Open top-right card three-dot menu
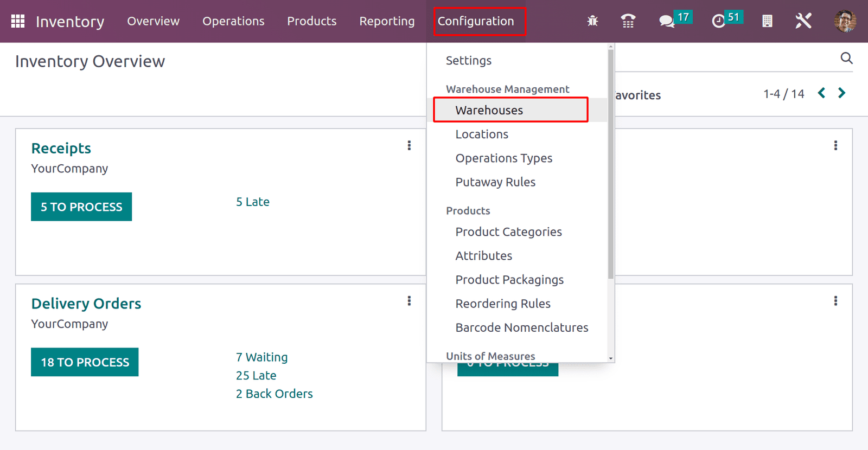The image size is (868, 450). 835,145
